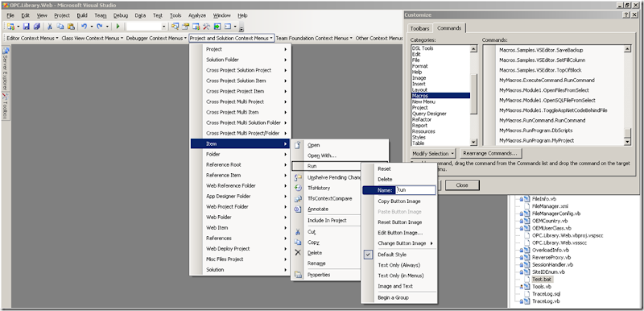Image resolution: width=644 pixels, height=311 pixels.
Task: Click the Categories list scrollbar down arrow
Action: click(x=473, y=142)
